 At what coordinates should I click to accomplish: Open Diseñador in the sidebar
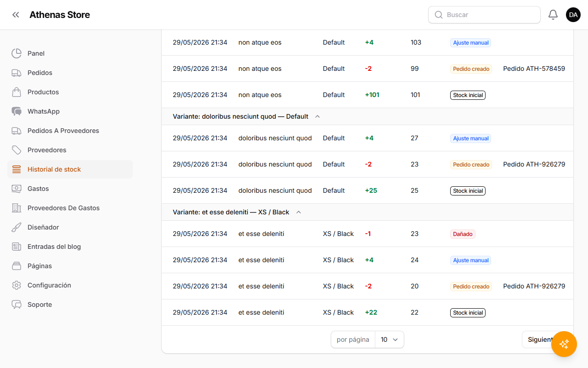(70, 227)
